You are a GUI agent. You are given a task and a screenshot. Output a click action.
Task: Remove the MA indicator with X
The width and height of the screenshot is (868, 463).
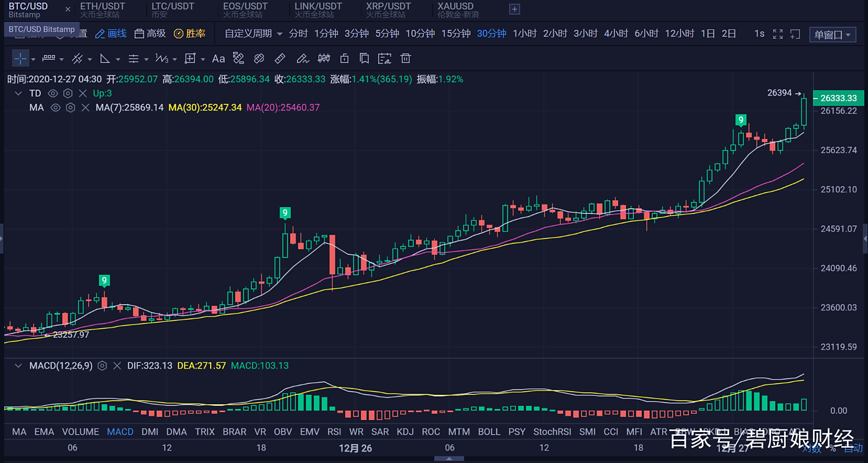[85, 107]
